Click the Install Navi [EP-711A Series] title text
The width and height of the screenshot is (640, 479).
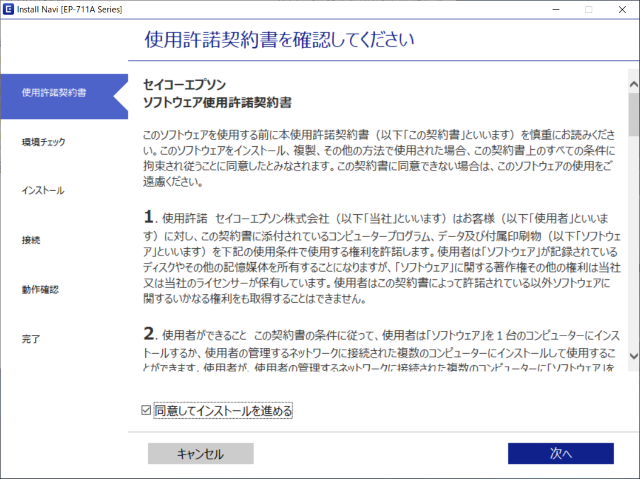tap(69, 9)
